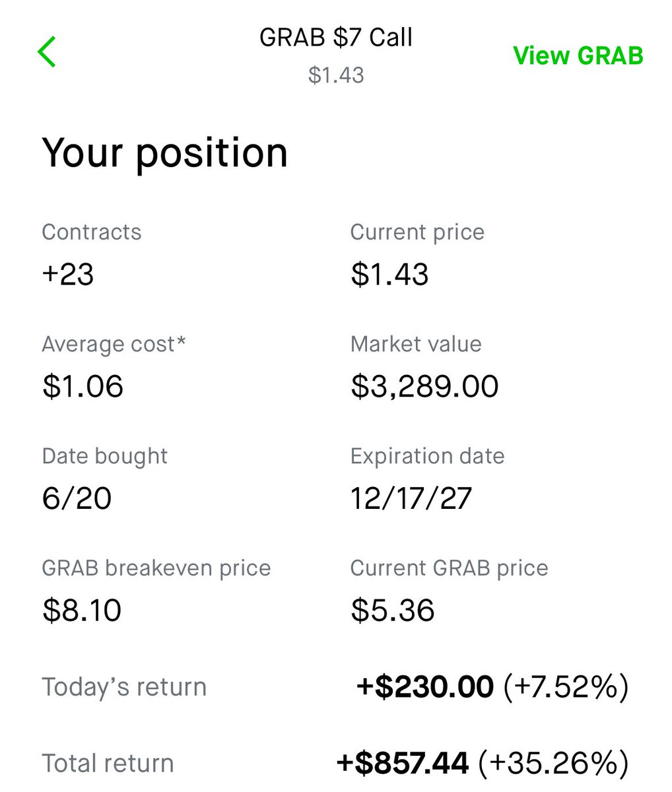Tap the Average cost* label
Viewport: 672px width, 792px height.
(x=114, y=345)
